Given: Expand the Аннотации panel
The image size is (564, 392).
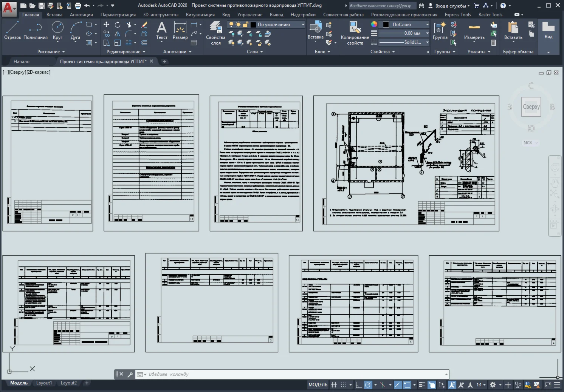Looking at the screenshot, I should [177, 52].
